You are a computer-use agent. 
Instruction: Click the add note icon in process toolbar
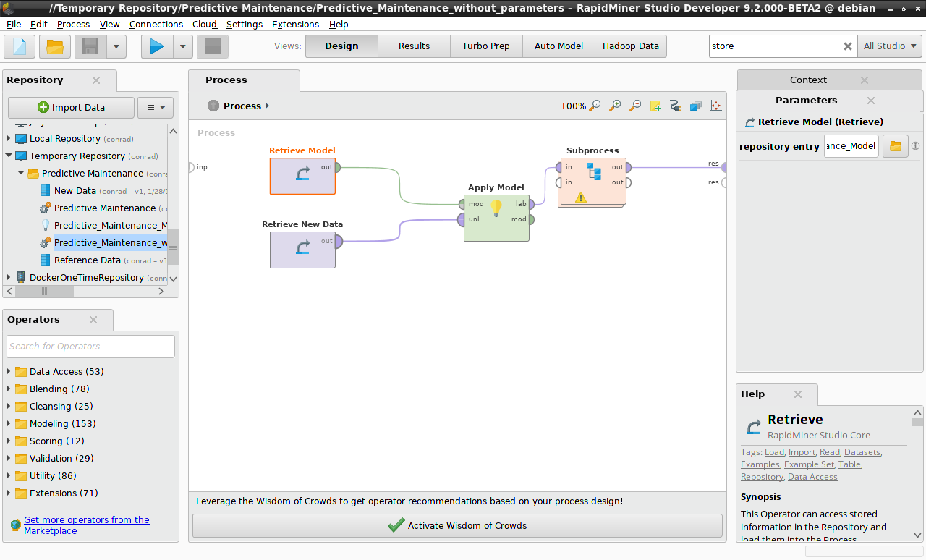point(655,106)
